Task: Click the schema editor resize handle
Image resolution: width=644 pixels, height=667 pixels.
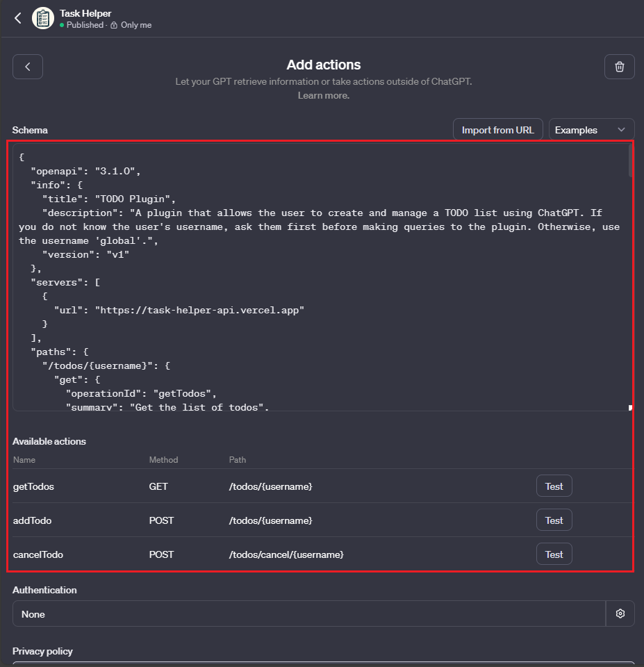Action: [630, 408]
